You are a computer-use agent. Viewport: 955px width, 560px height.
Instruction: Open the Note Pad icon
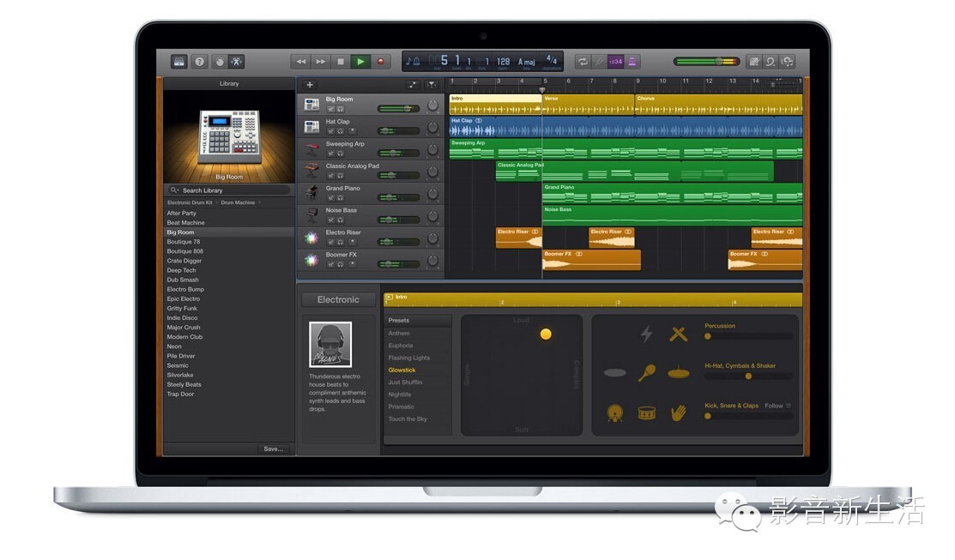click(754, 62)
